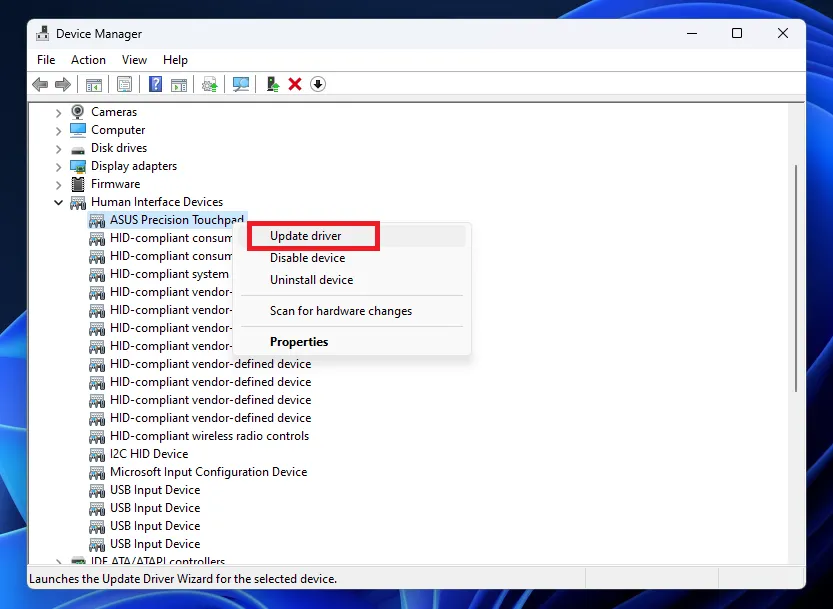This screenshot has width=833, height=609.
Task: Click the Device Manager title bar icon
Action: tap(42, 33)
